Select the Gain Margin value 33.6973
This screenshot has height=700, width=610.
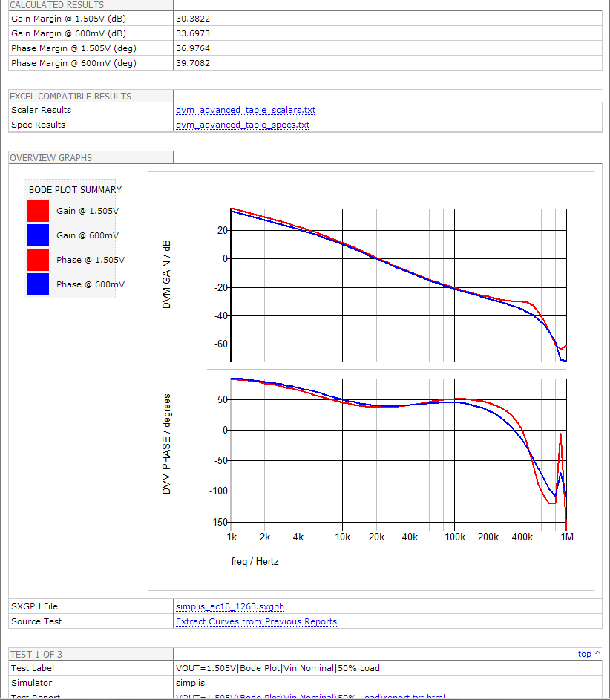(193, 33)
